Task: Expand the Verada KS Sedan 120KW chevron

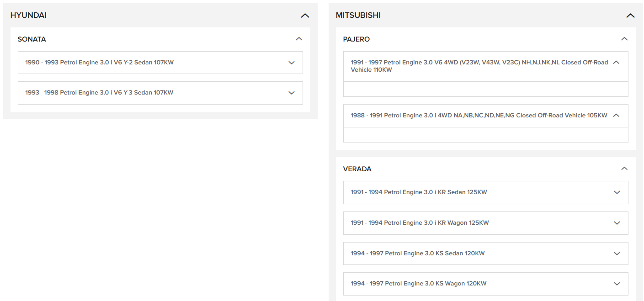Action: click(617, 253)
